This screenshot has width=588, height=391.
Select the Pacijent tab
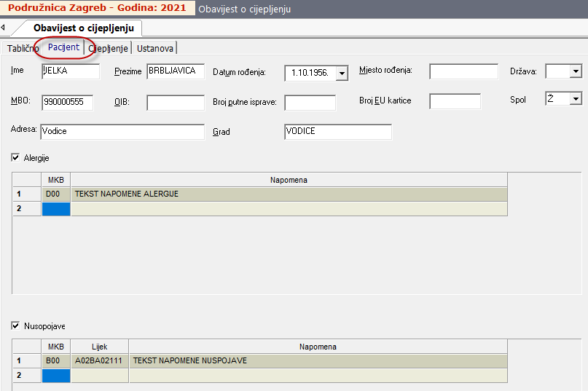pos(63,47)
